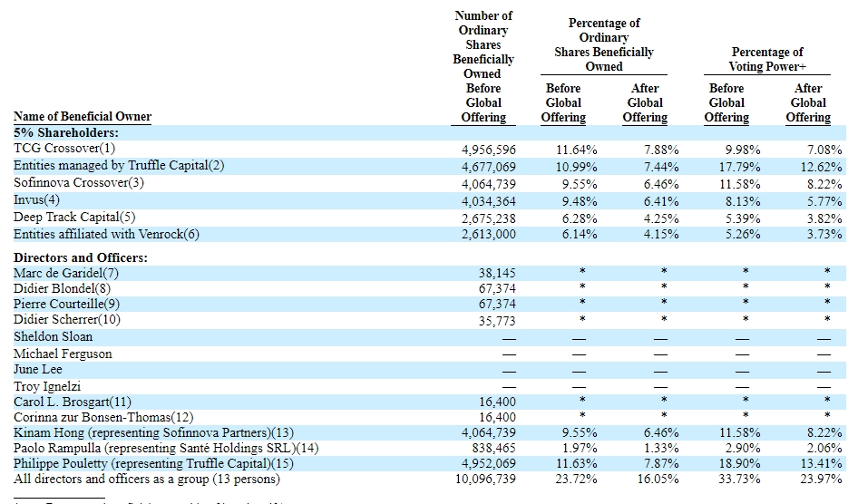Click the 13.41% voting power value

pyautogui.click(x=822, y=463)
